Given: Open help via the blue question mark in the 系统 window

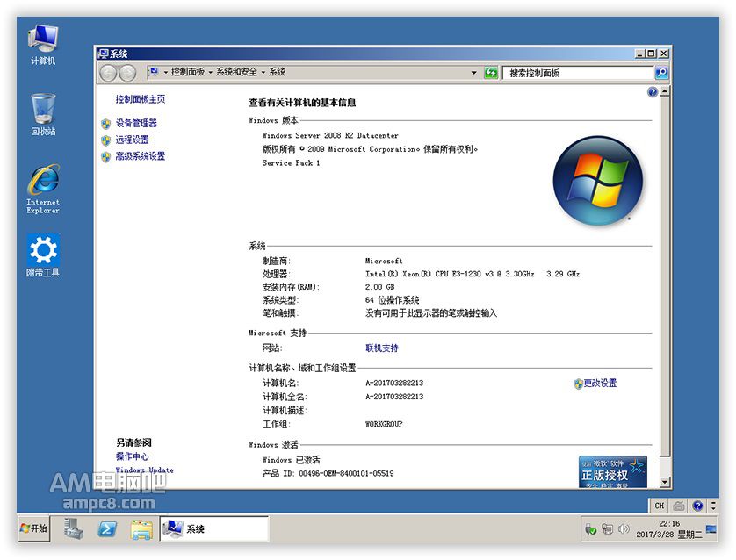Looking at the screenshot, I should pos(652,92).
